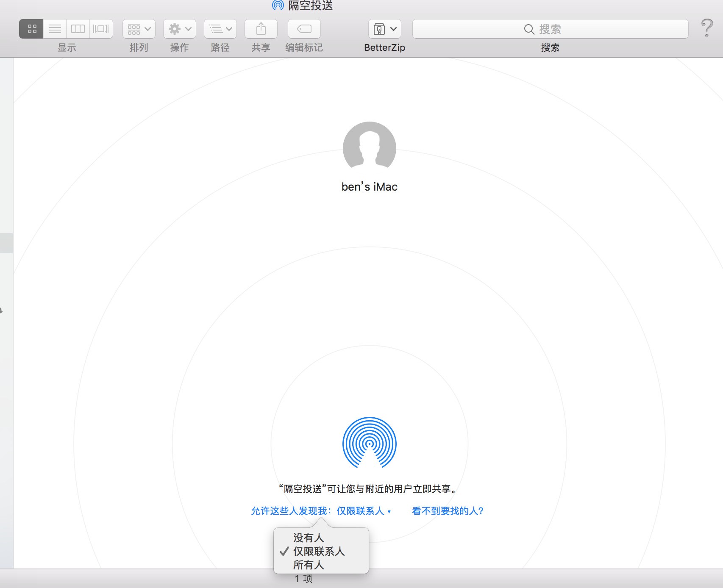
Task: Switch to column view mode
Action: 78,29
